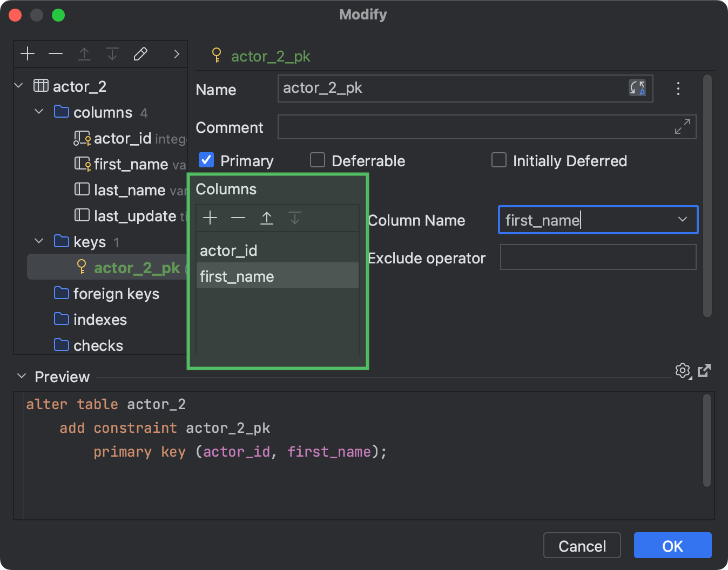Open preview in editor with the external-window icon
The height and width of the screenshot is (570, 728).
[704, 370]
